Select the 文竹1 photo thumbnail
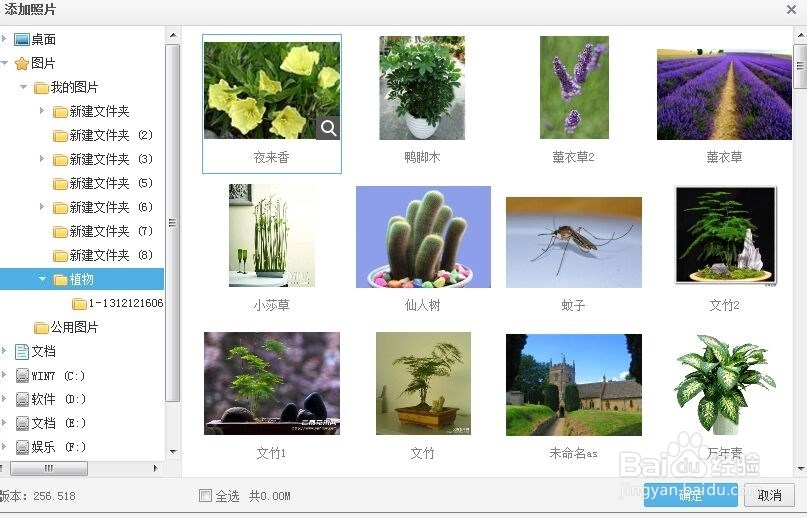Viewport: 807px width, 518px height. tap(272, 384)
